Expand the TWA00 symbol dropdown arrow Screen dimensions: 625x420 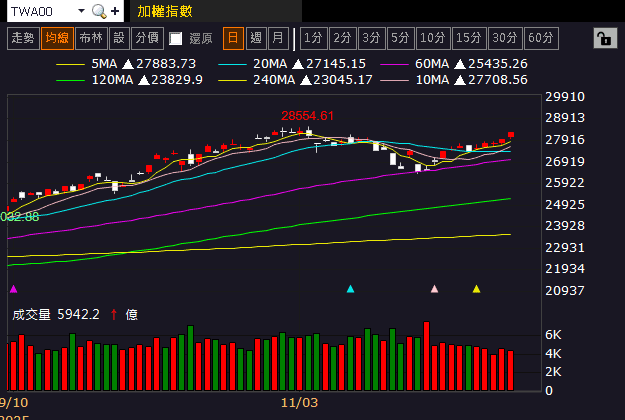click(x=81, y=11)
